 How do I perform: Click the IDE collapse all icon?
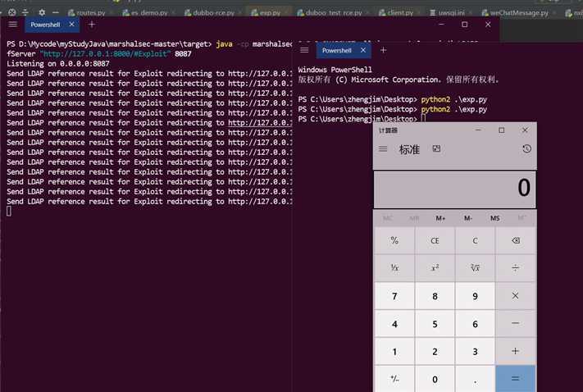25,12
